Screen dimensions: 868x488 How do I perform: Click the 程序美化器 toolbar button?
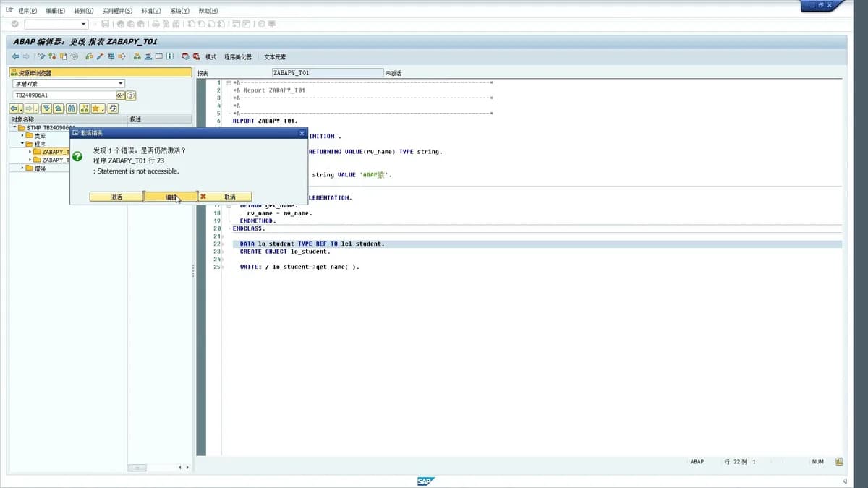pyautogui.click(x=238, y=56)
